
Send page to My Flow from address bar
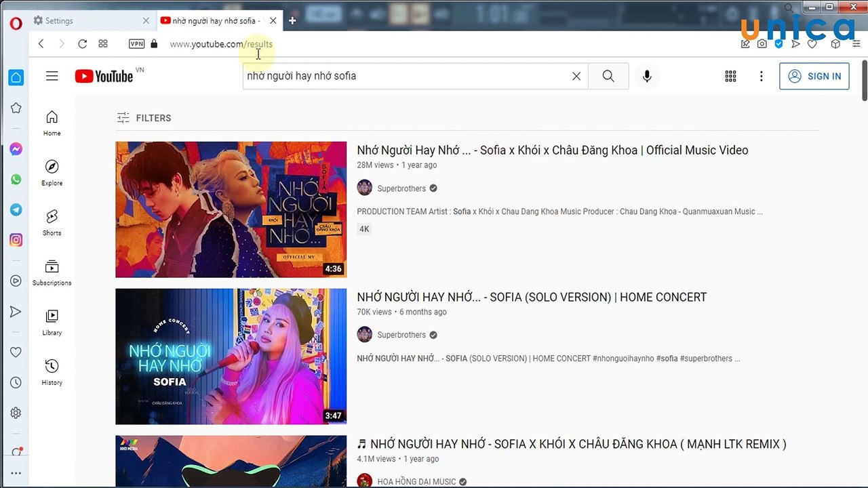tap(795, 44)
